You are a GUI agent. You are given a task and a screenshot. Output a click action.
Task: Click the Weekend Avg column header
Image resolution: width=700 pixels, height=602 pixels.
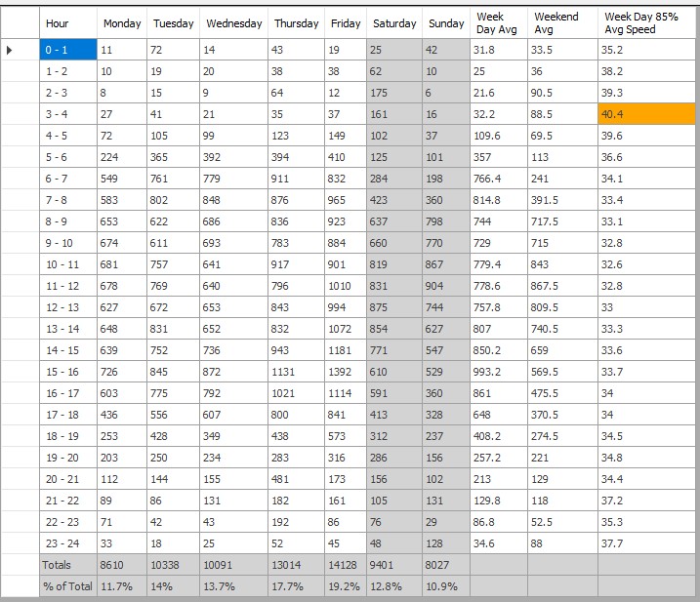point(562,23)
